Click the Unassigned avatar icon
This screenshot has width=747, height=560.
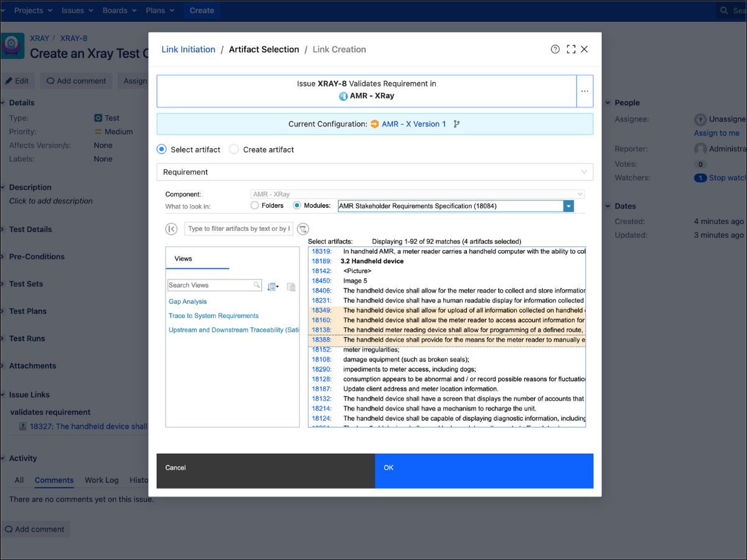(x=700, y=119)
